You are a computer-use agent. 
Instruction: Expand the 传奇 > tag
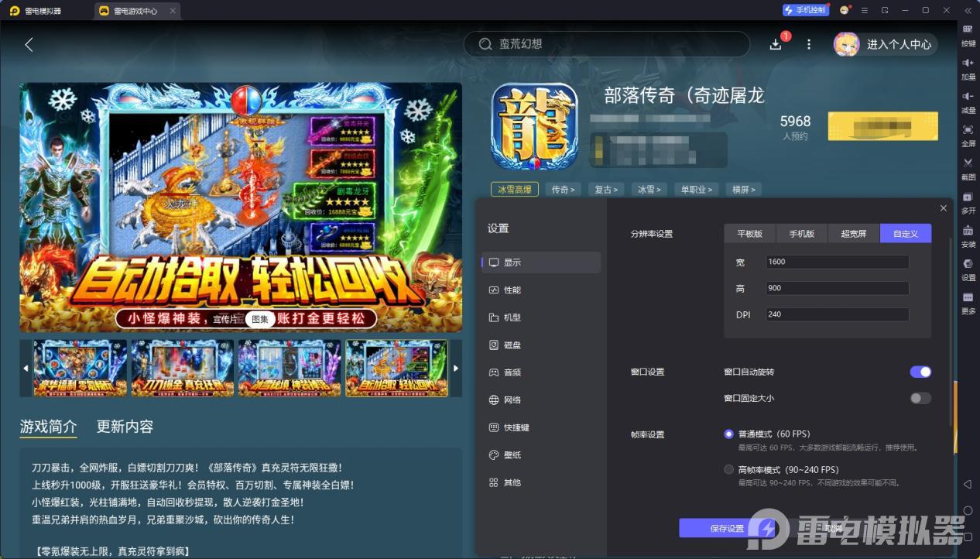tap(563, 189)
